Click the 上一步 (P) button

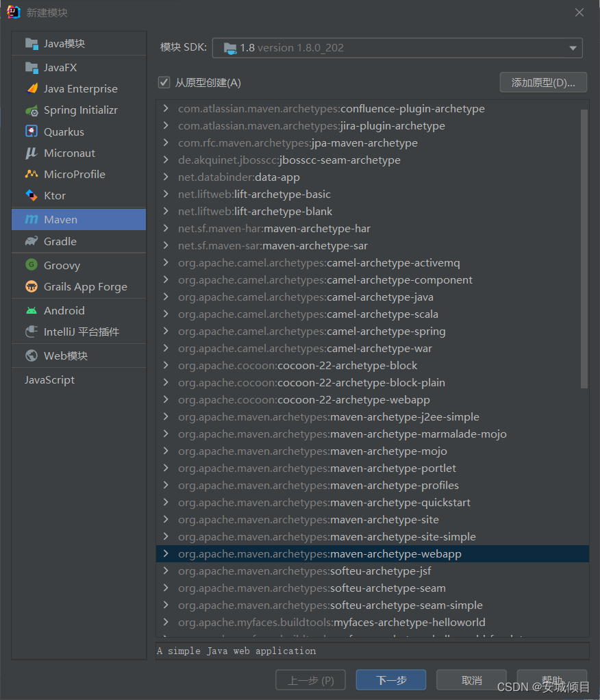(310, 680)
